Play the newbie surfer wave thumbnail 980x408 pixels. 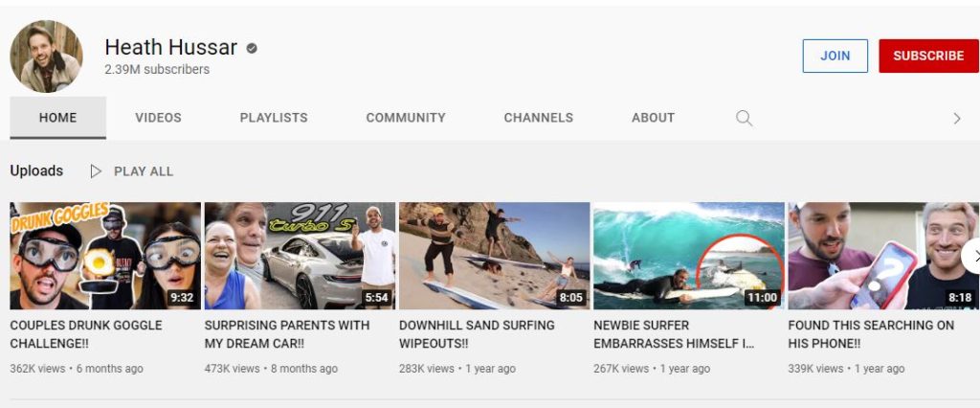689,256
